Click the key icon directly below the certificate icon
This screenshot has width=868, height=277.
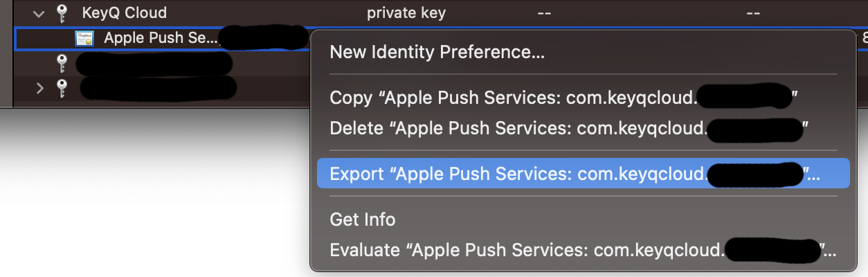coord(62,64)
